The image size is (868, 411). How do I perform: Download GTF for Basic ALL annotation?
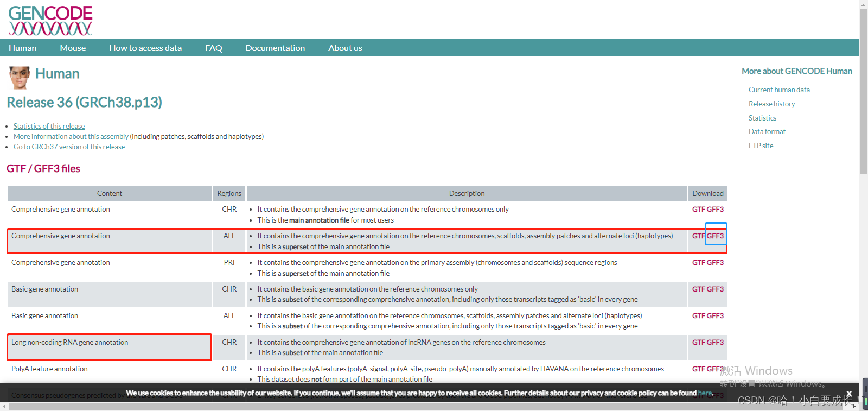pos(698,315)
